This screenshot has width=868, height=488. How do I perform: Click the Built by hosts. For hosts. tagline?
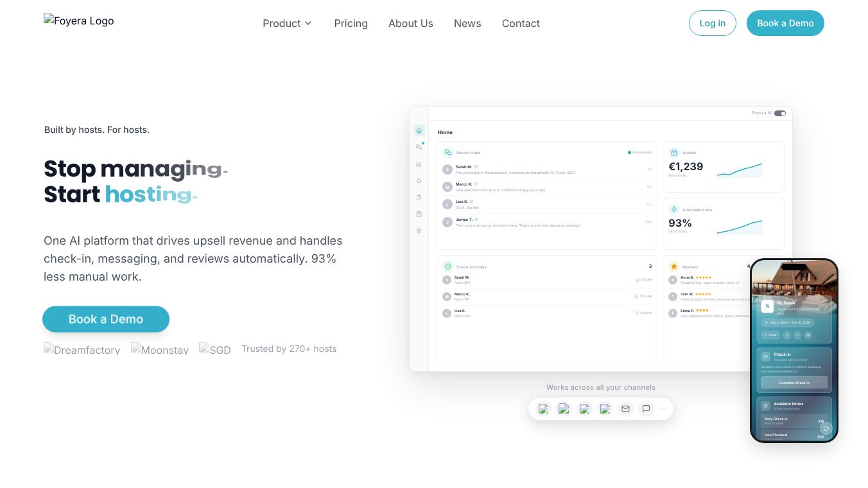point(97,130)
